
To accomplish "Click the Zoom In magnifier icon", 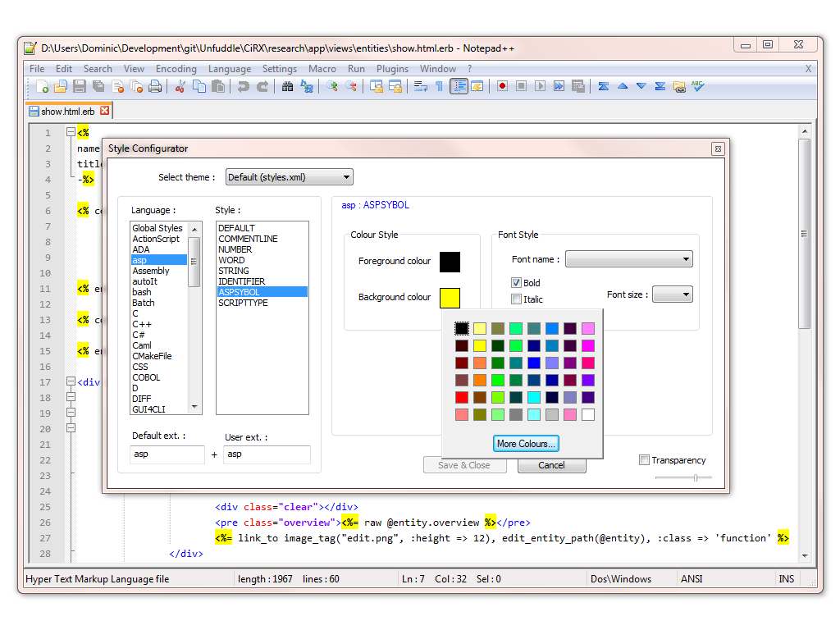I will click(331, 86).
